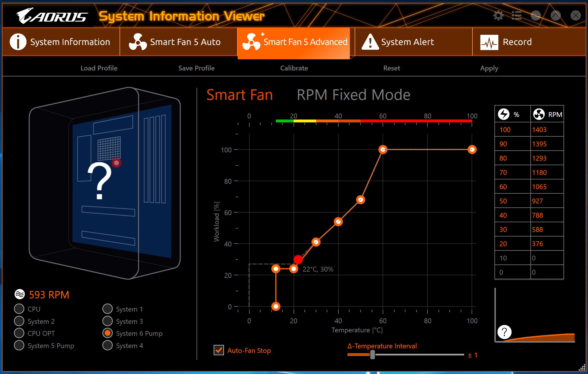Image resolution: width=588 pixels, height=374 pixels.
Task: Switch to the Smart Fan 5 Auto tab
Action: pyautogui.click(x=179, y=42)
